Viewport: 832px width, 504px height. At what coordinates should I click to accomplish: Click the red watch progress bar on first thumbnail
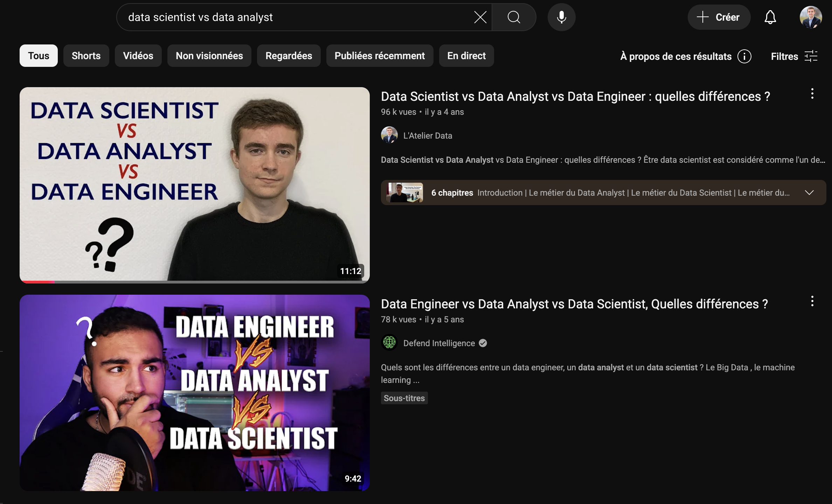37,282
